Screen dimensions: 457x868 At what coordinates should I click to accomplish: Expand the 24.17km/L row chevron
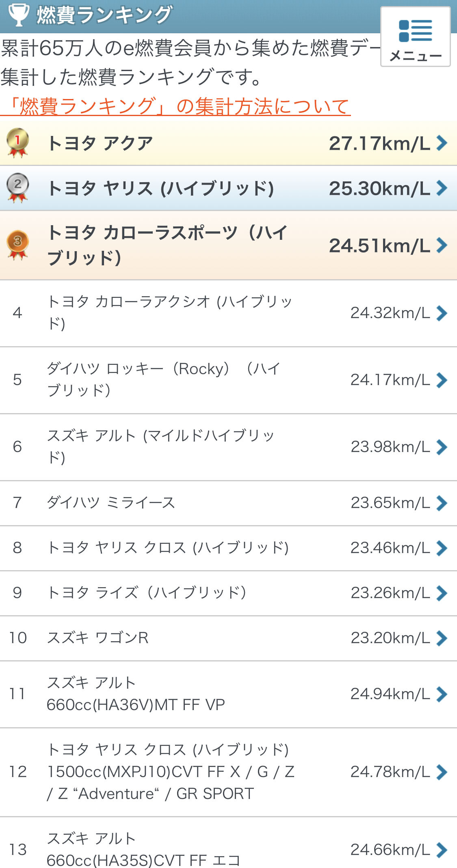click(442, 380)
